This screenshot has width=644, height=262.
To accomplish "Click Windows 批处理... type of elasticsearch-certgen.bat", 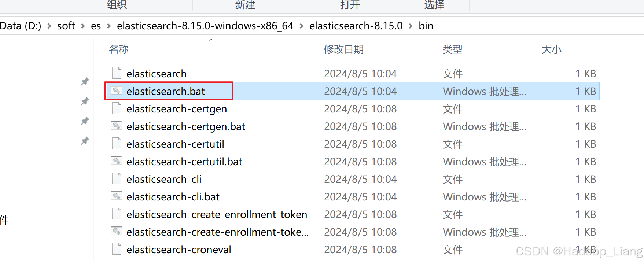I will coord(485,126).
